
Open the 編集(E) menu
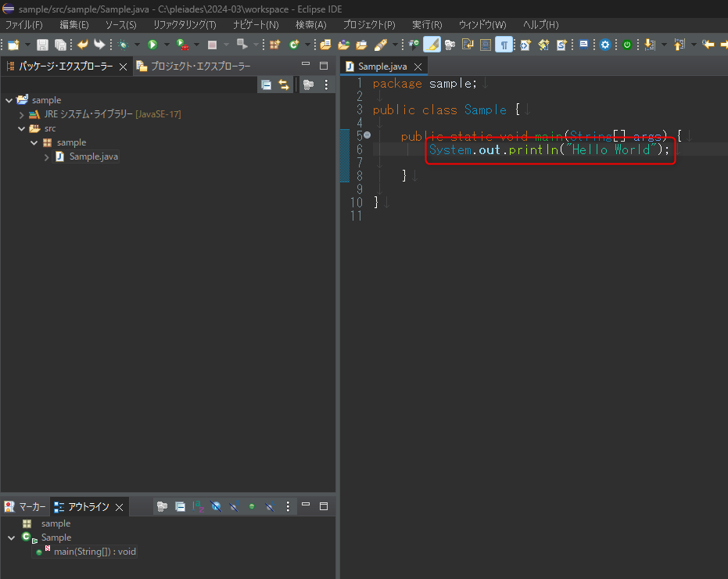(74, 24)
